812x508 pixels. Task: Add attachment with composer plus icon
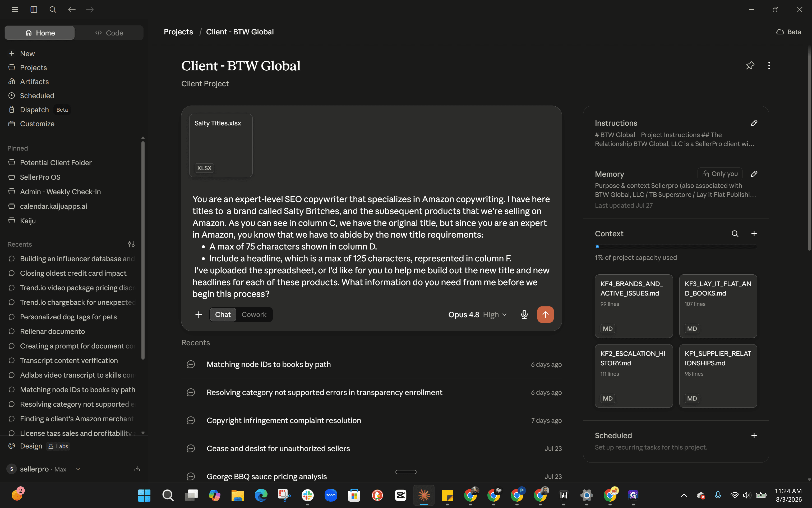199,315
